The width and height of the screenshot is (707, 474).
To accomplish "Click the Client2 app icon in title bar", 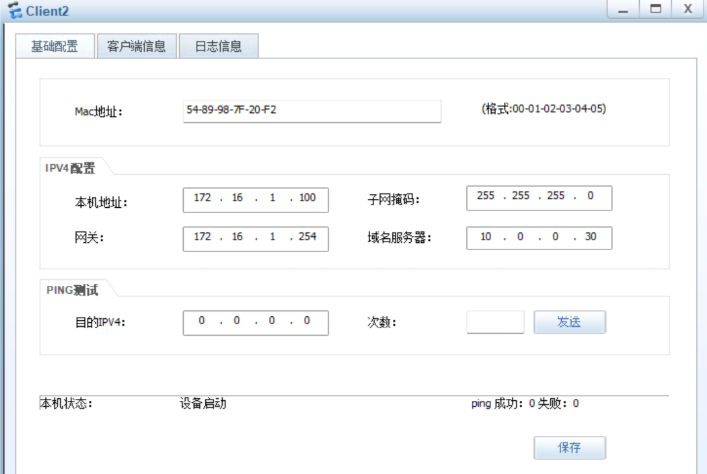I will (14, 10).
